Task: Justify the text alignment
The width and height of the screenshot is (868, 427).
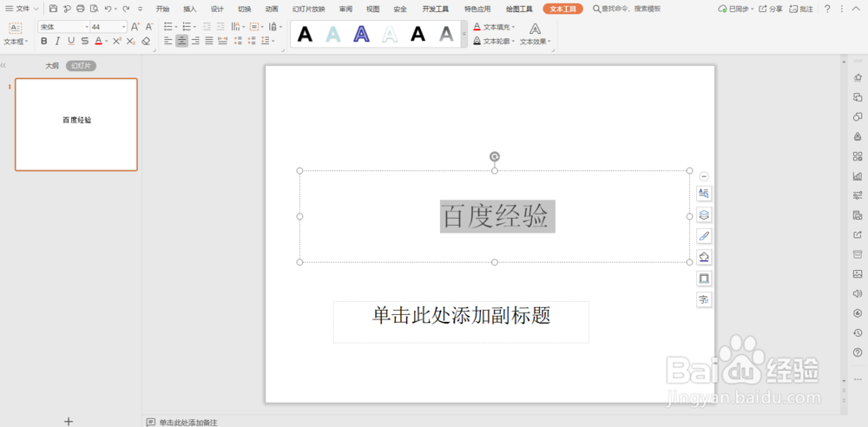Action: pos(209,41)
